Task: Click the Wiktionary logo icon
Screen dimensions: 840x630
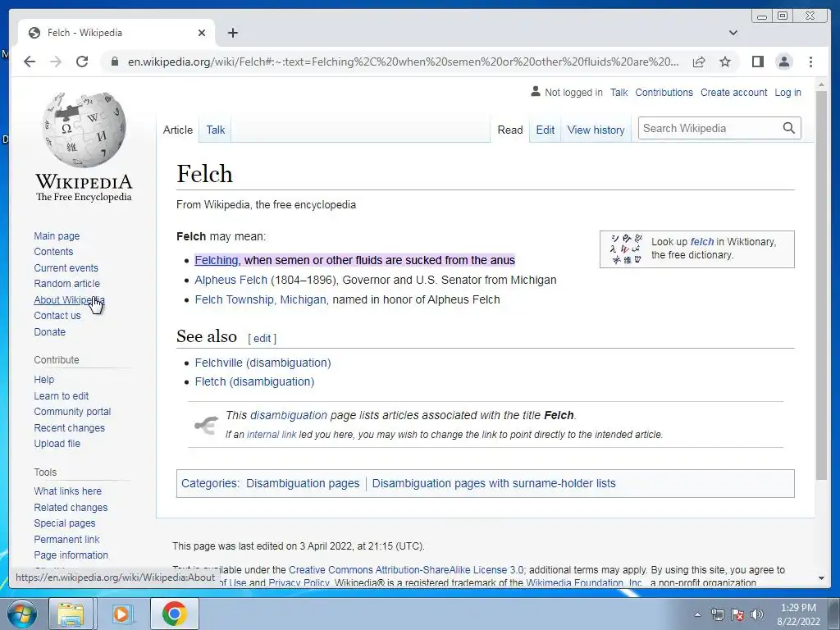Action: point(626,249)
